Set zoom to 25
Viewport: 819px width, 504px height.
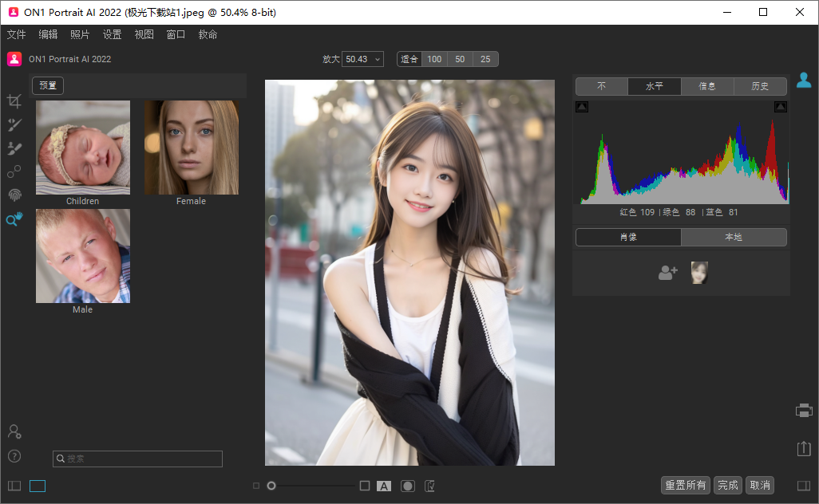coord(485,60)
